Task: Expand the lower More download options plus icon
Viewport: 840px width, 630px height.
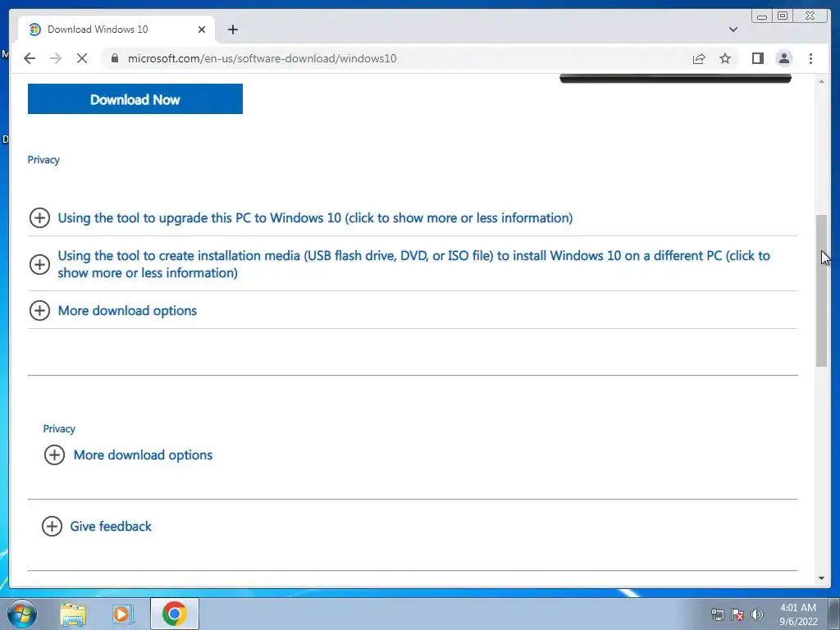Action: point(54,454)
